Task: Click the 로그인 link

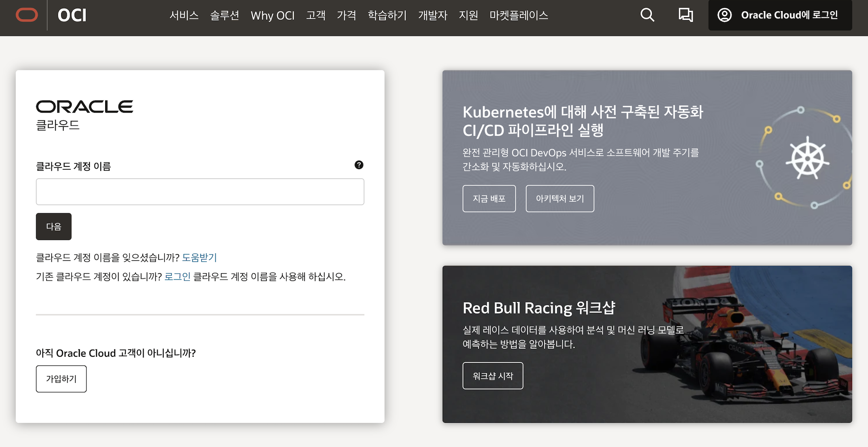Action: tap(177, 277)
